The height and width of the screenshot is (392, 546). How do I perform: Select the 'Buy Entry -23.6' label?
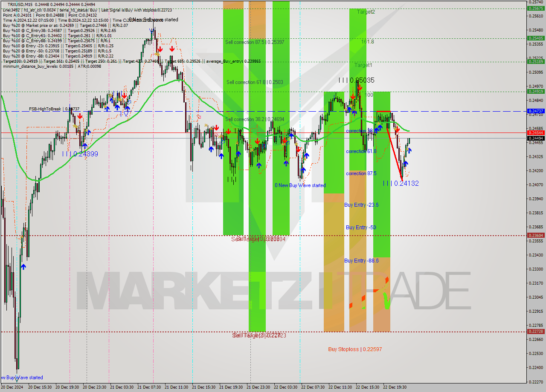361,205
